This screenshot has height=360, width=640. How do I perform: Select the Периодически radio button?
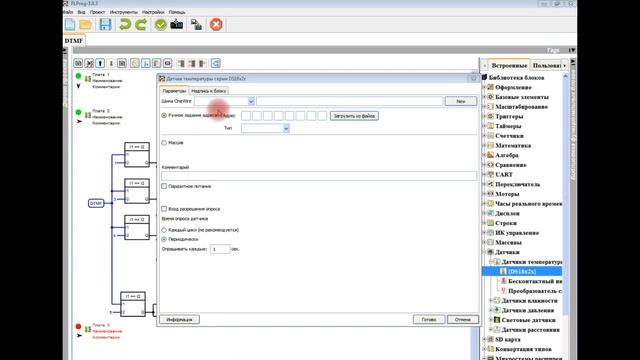pyautogui.click(x=164, y=239)
